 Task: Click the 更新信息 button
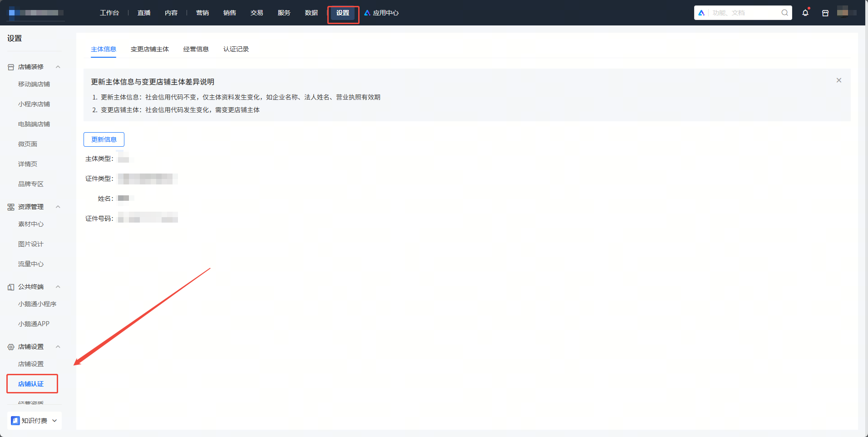click(x=104, y=139)
